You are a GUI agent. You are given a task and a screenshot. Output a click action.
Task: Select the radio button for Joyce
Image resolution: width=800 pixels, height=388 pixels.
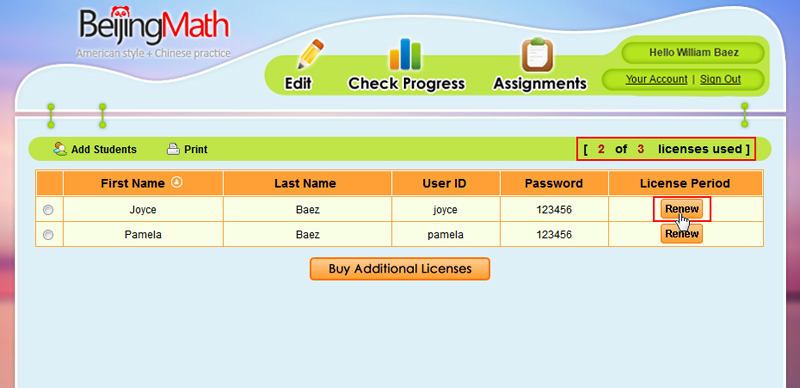[48, 210]
